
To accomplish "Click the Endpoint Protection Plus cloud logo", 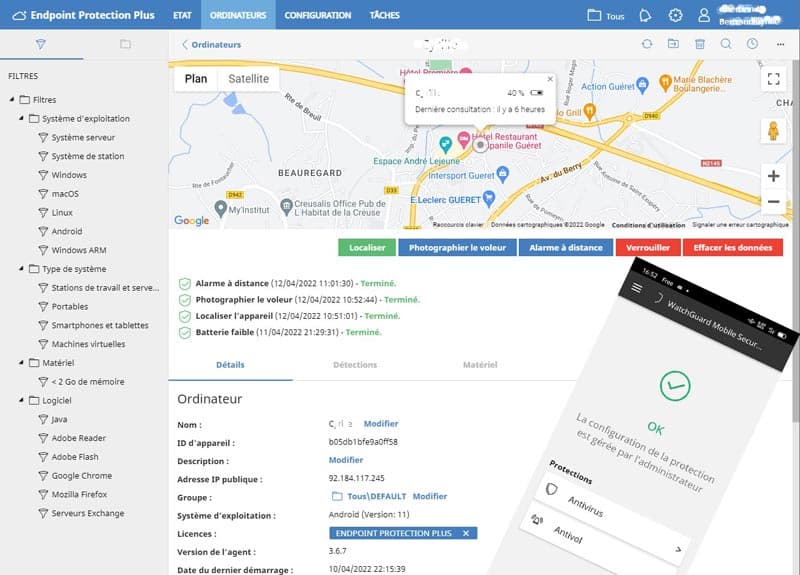I will point(19,15).
